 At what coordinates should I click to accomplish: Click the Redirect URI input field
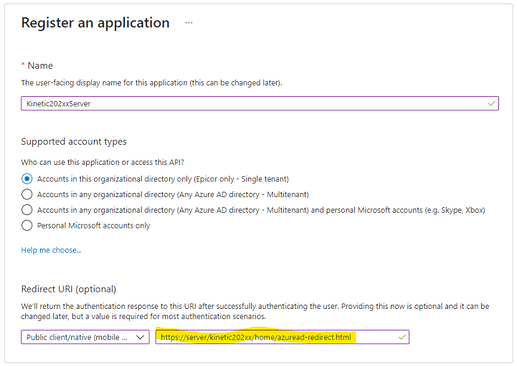click(x=282, y=337)
